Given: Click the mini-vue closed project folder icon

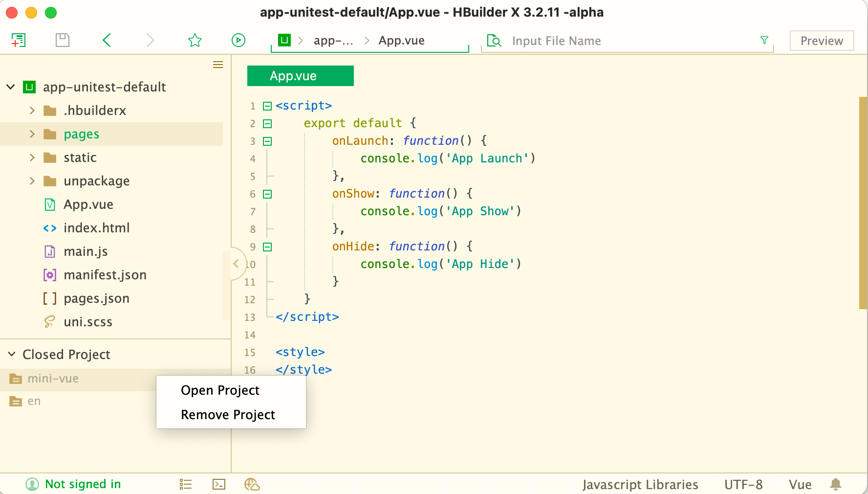Looking at the screenshot, I should [x=16, y=379].
